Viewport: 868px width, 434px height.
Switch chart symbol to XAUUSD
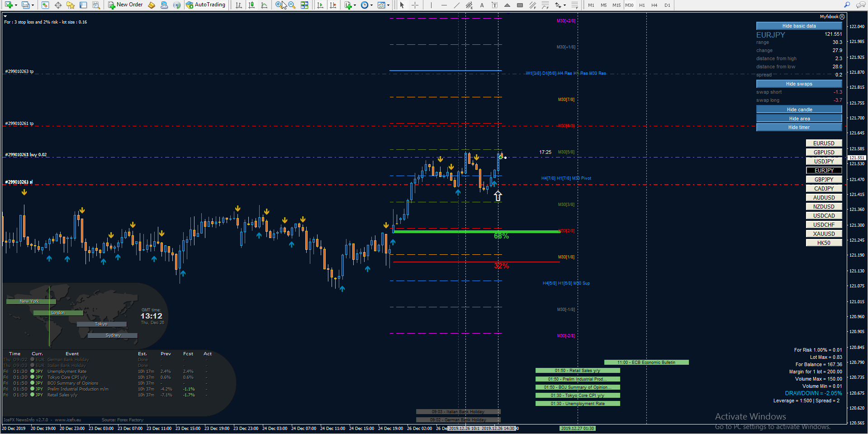(824, 234)
